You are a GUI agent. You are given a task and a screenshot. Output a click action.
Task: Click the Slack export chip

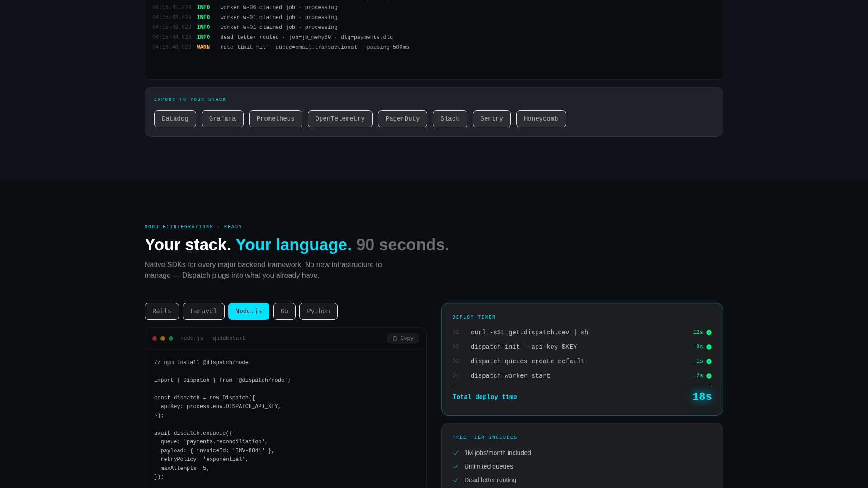point(450,119)
